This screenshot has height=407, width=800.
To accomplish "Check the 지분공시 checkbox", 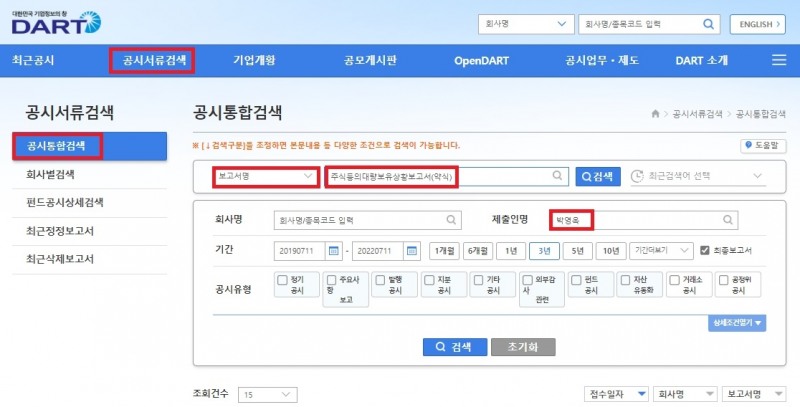I will tap(429, 280).
